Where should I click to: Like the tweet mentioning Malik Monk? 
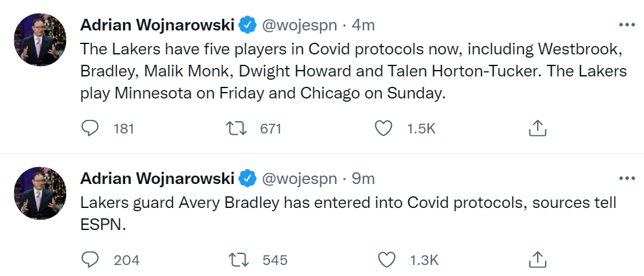tap(384, 128)
